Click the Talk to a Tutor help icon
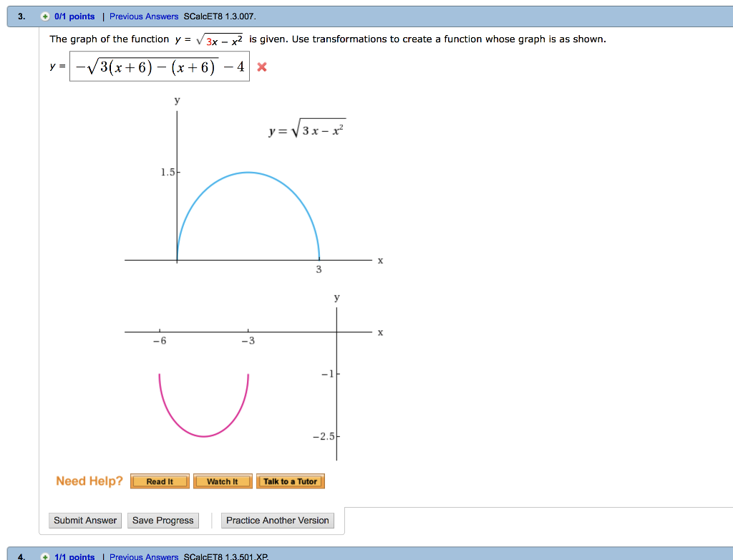Viewport: 733px width, 560px height. click(290, 481)
